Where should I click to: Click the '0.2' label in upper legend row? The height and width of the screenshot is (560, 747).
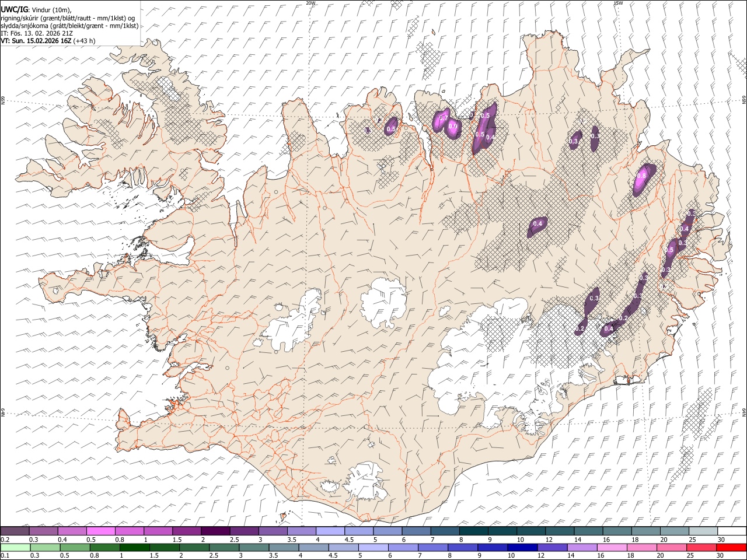tap(5, 540)
